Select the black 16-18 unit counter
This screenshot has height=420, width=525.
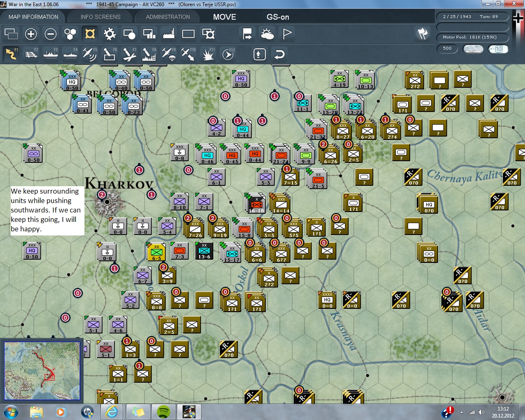(x=256, y=204)
